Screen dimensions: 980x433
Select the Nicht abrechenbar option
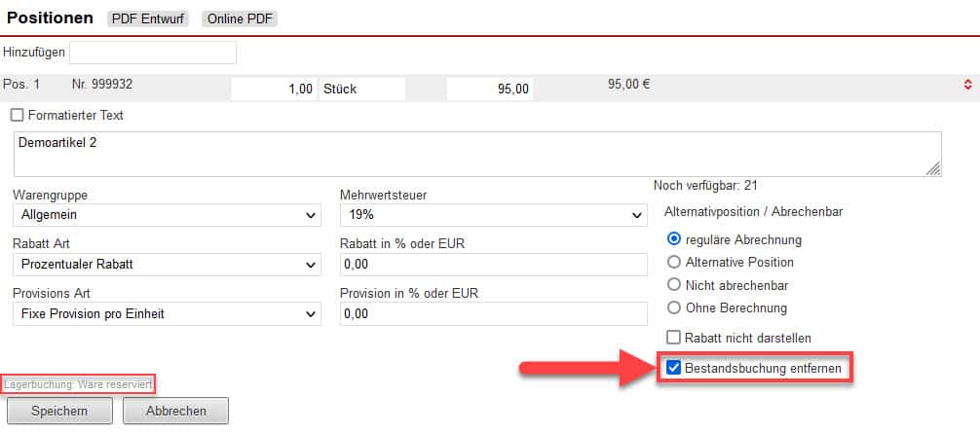(x=673, y=285)
